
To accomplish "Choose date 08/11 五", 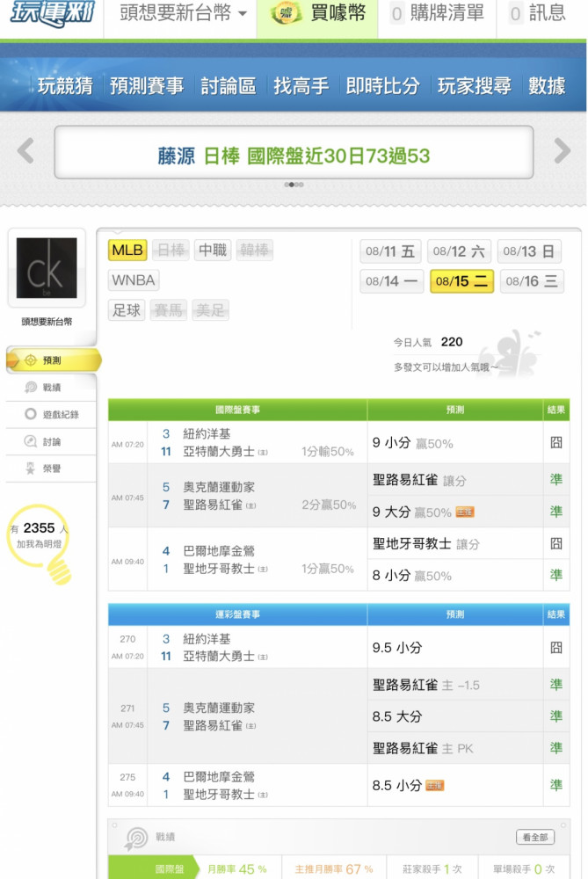I will [390, 251].
